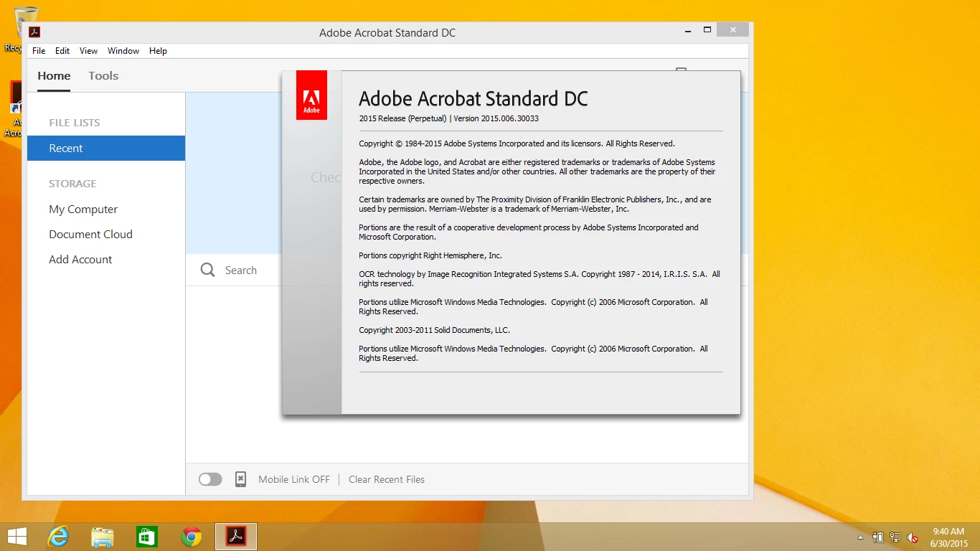Switch to the Tools tab

pos(103,75)
